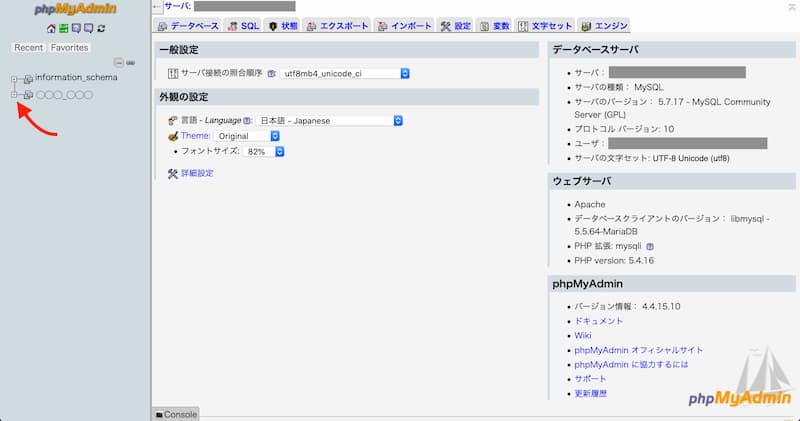Switch to the SQL tab
The width and height of the screenshot is (800, 421).
pyautogui.click(x=243, y=26)
